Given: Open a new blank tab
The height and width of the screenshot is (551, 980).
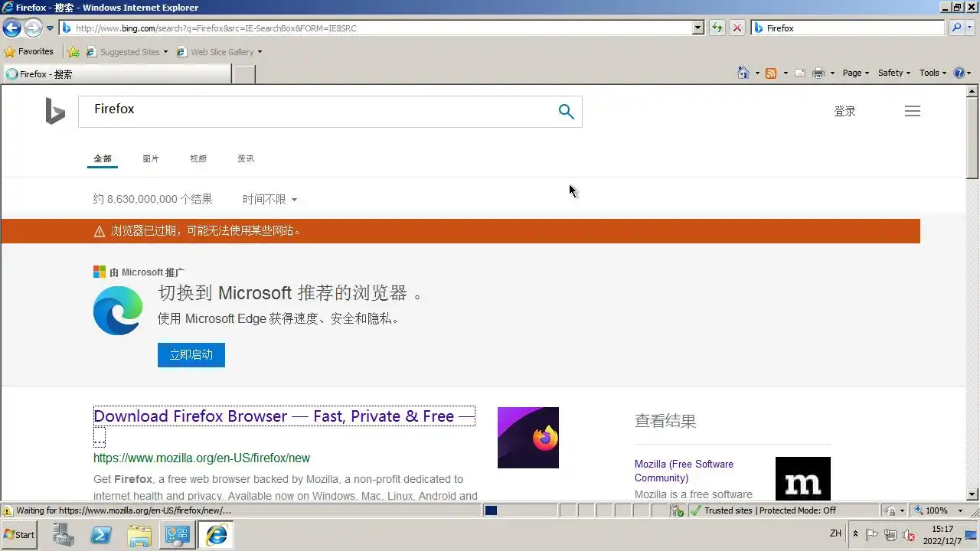Looking at the screenshot, I should click(243, 74).
